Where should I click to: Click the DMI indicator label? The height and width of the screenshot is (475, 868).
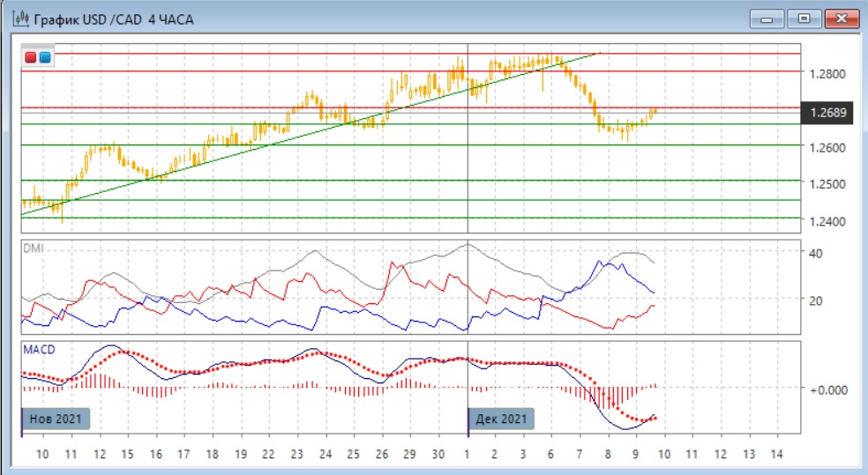click(31, 249)
